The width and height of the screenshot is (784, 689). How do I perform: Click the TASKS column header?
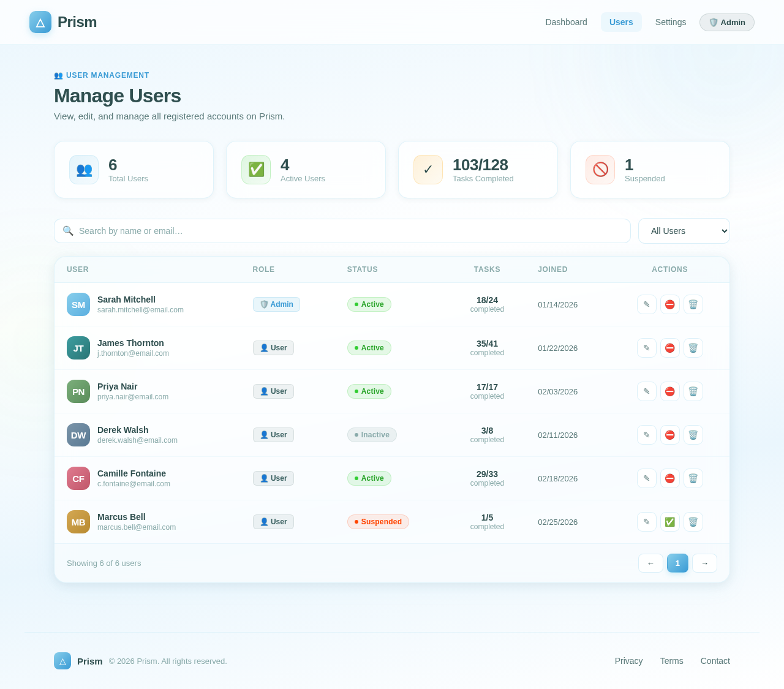point(487,269)
